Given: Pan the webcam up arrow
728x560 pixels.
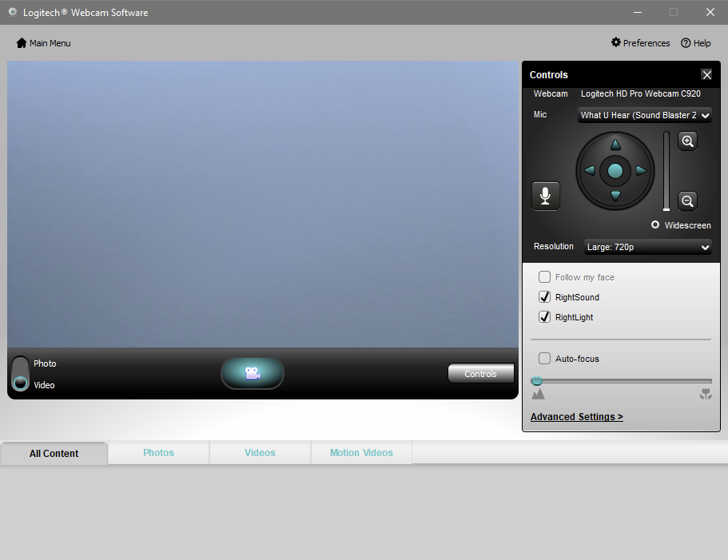Looking at the screenshot, I should coord(615,145).
